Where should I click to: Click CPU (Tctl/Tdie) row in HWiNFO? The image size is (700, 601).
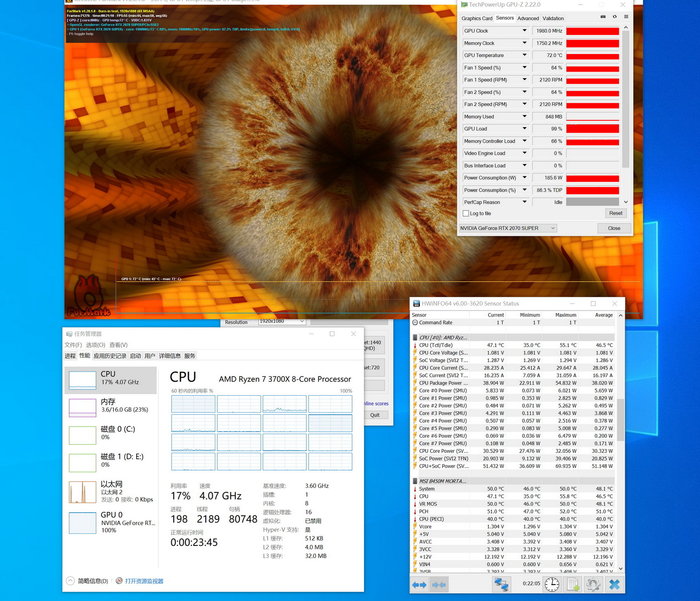513,345
